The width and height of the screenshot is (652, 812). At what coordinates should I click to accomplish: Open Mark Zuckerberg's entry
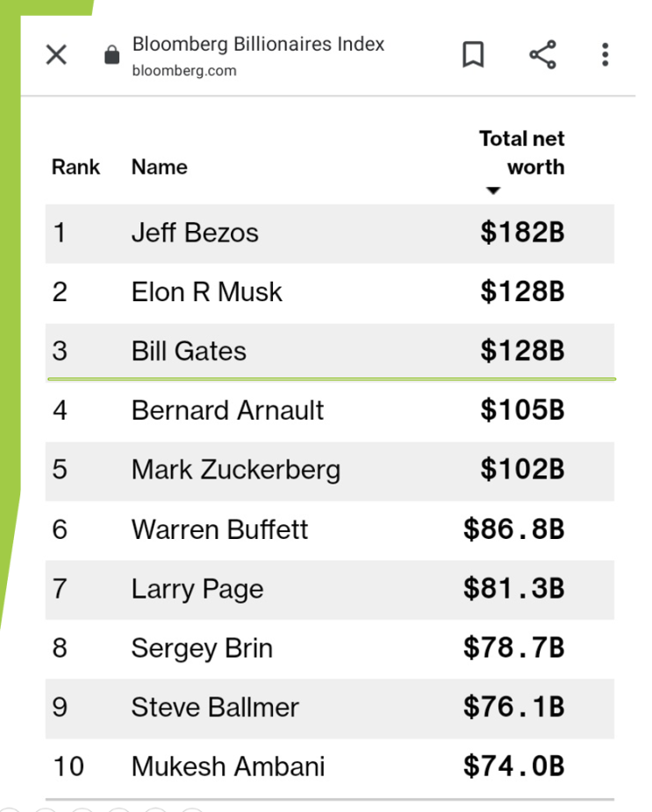(330, 471)
